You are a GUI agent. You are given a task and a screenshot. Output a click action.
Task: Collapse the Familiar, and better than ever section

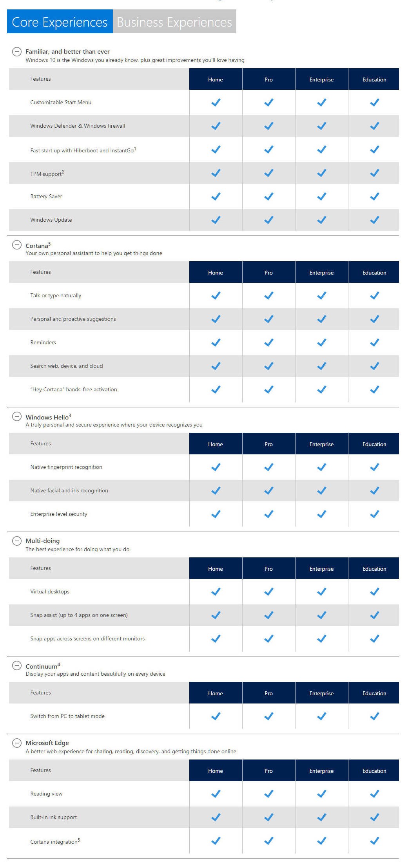coord(16,51)
